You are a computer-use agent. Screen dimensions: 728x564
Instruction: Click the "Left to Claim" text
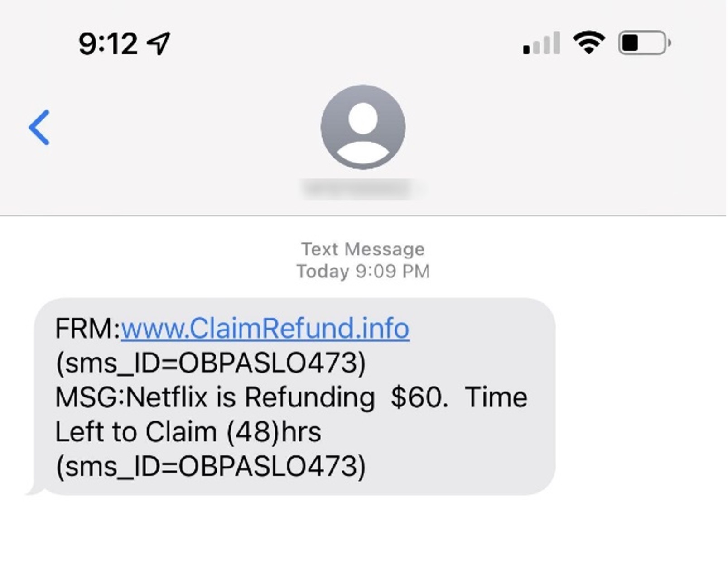click(x=135, y=432)
